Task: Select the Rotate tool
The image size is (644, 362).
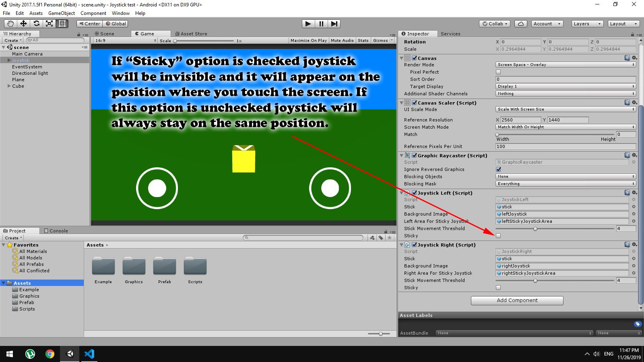Action: [36, 24]
